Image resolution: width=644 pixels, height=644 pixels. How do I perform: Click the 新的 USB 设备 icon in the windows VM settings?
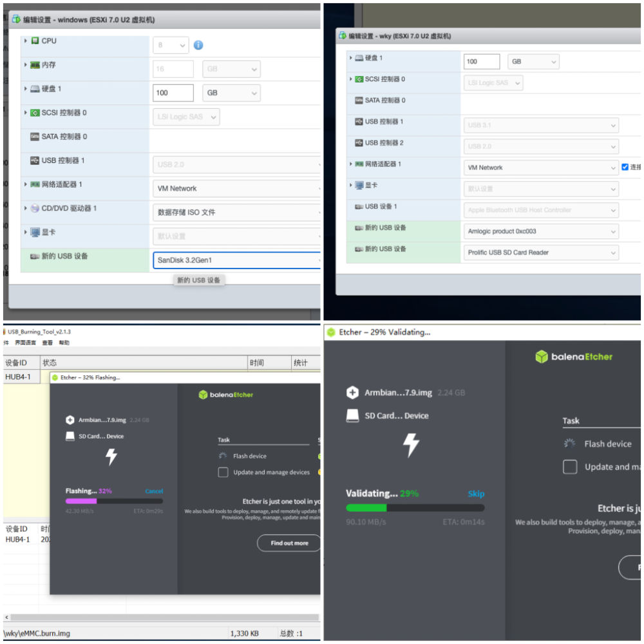click(35, 256)
